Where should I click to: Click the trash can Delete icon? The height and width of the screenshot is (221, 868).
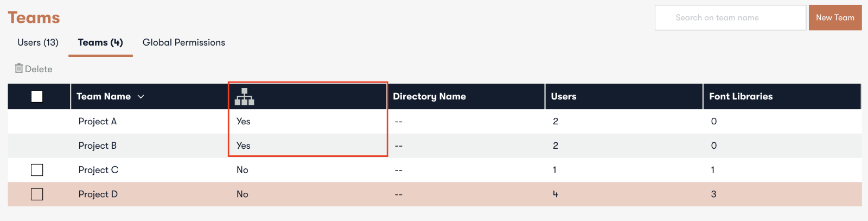(x=19, y=68)
